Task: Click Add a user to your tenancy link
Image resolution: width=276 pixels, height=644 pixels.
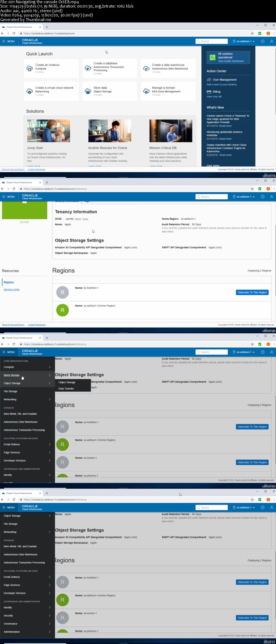Action: 222,85
